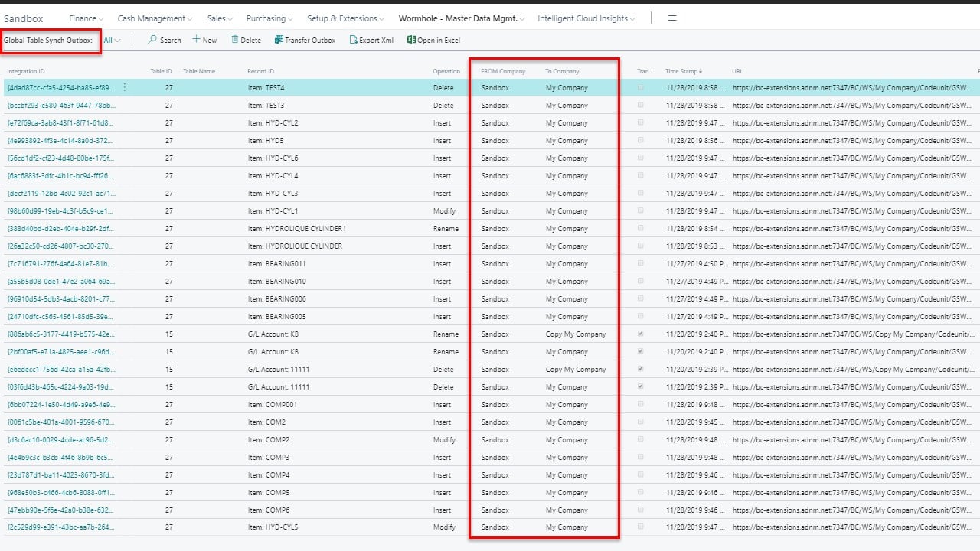
Task: Select the Item: COM2 record cell
Action: pos(266,422)
